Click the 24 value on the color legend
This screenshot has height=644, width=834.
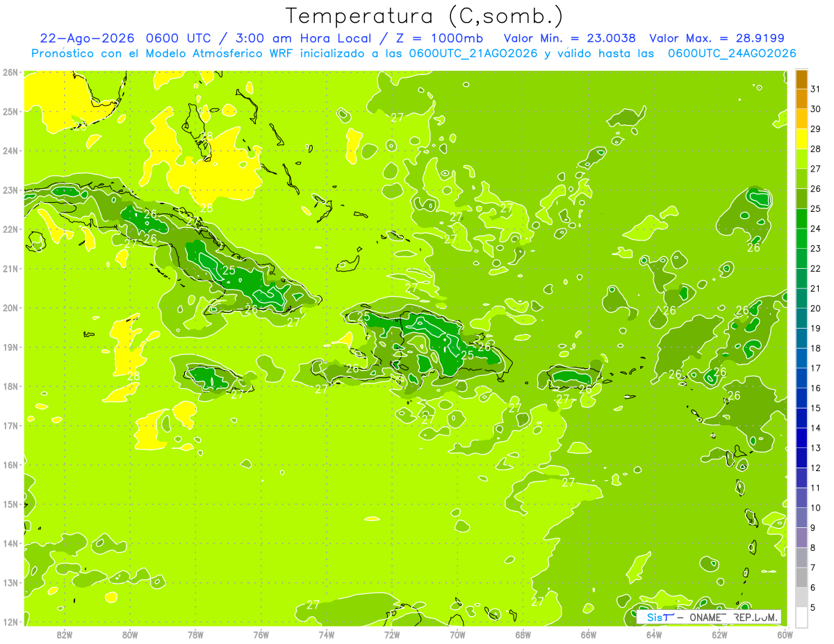(815, 229)
